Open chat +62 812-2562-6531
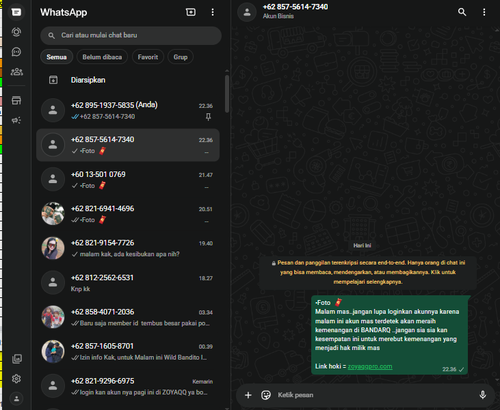The width and height of the screenshot is (500, 410). click(128, 283)
